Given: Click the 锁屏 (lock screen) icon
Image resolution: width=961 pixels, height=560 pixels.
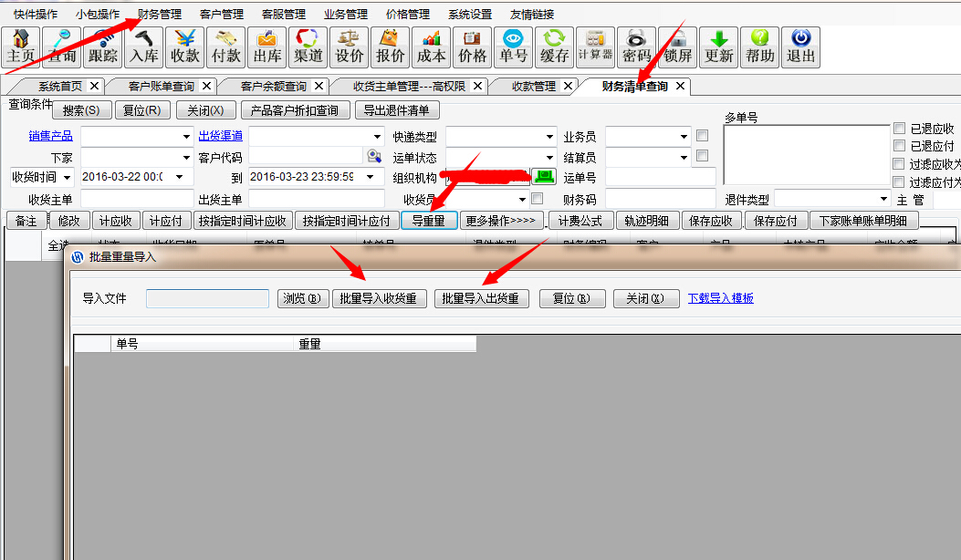Looking at the screenshot, I should (x=677, y=47).
